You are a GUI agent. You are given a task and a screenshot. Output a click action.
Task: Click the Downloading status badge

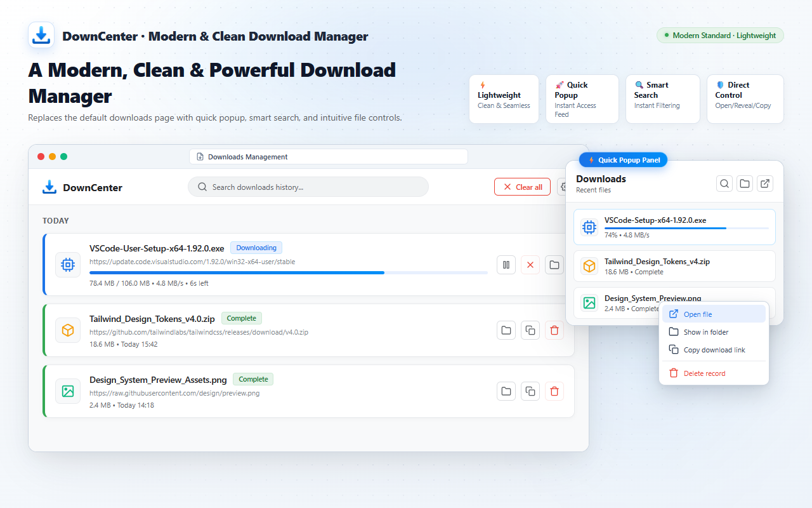(256, 248)
